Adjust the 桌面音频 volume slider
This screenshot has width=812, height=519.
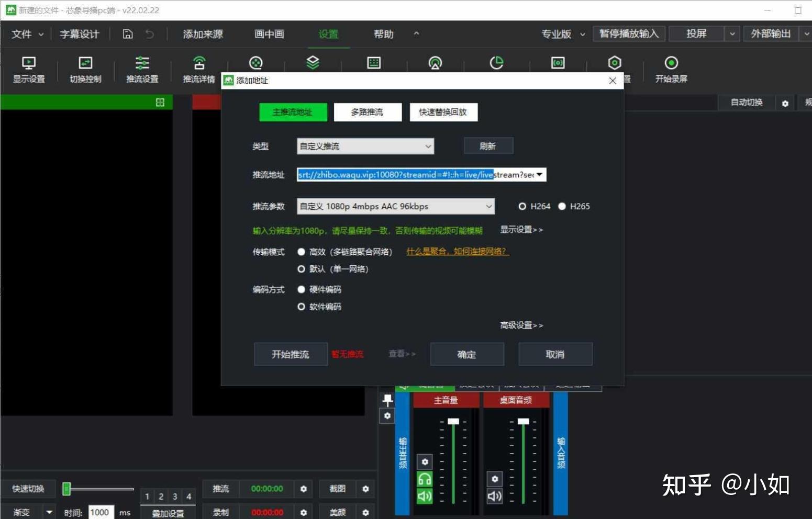point(523,420)
